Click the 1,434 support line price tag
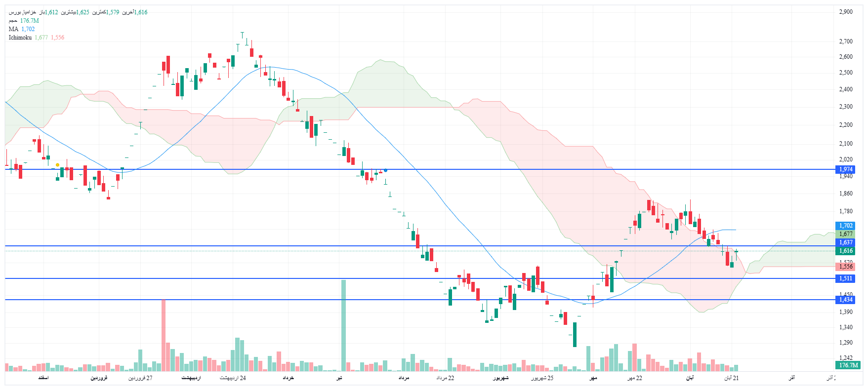Image resolution: width=868 pixels, height=390 pixels. (x=846, y=300)
